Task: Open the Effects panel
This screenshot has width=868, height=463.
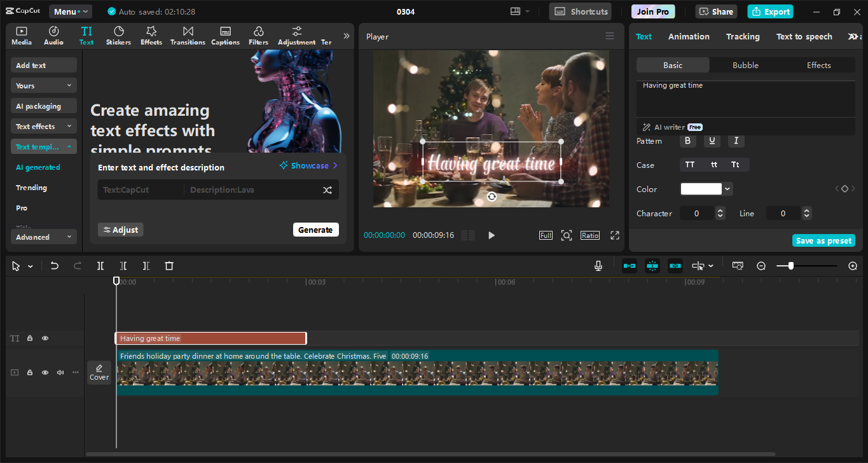Action: (x=151, y=36)
